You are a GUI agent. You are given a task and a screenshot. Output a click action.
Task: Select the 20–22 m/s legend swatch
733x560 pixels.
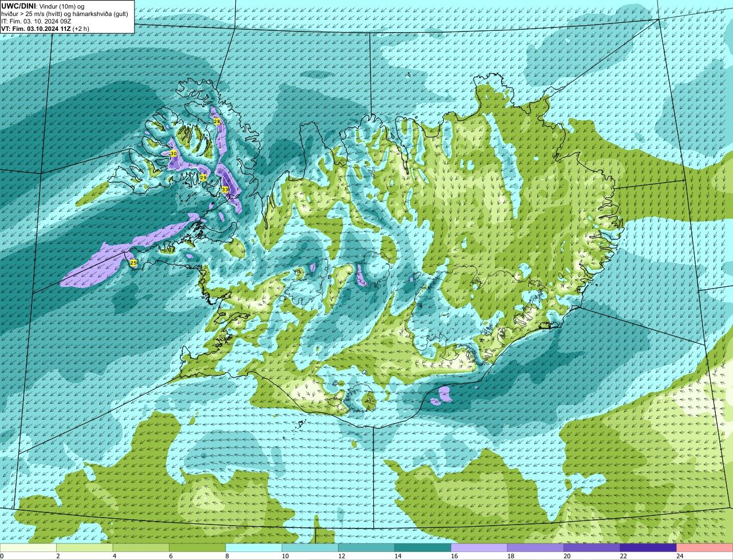click(592, 548)
